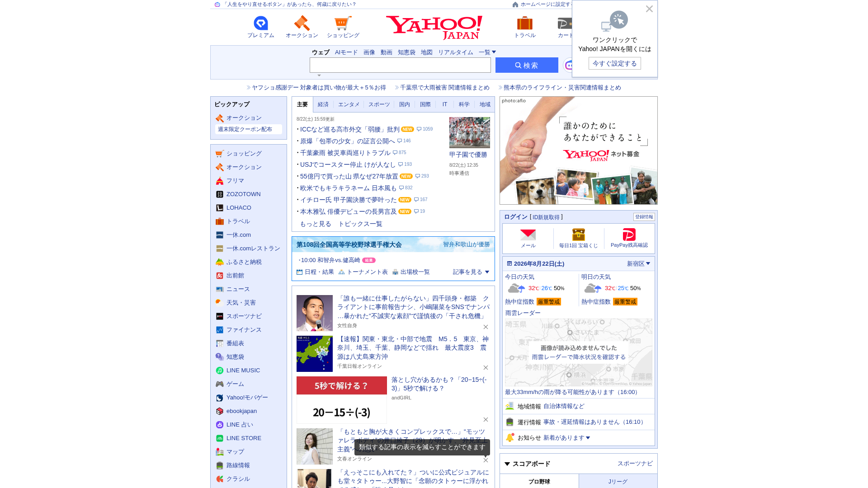
Task: Click the フリマ sidebar icon
Action: pos(220,181)
